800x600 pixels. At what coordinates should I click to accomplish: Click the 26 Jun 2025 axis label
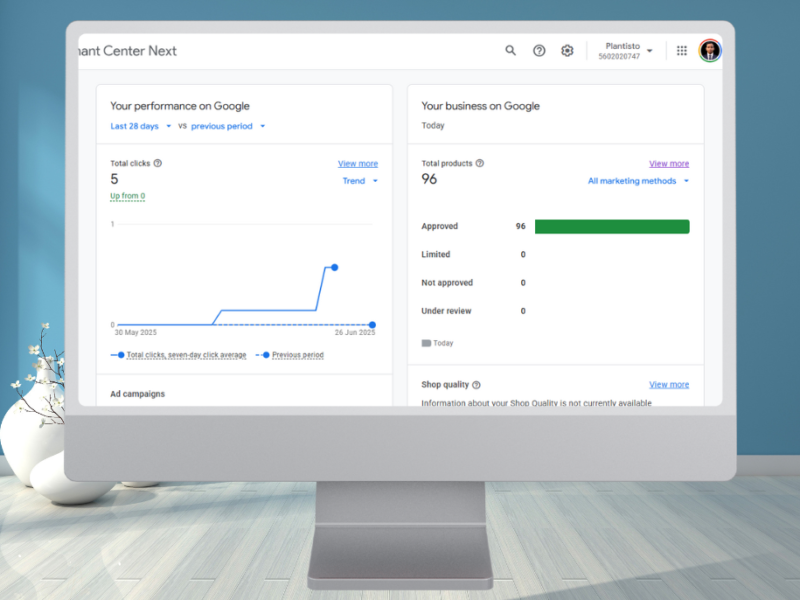(355, 332)
